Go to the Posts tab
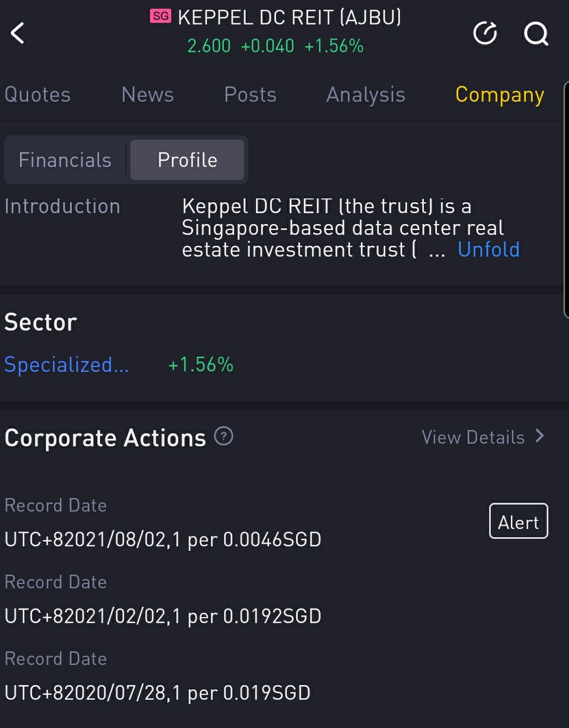Image resolution: width=569 pixels, height=728 pixels. tap(250, 95)
